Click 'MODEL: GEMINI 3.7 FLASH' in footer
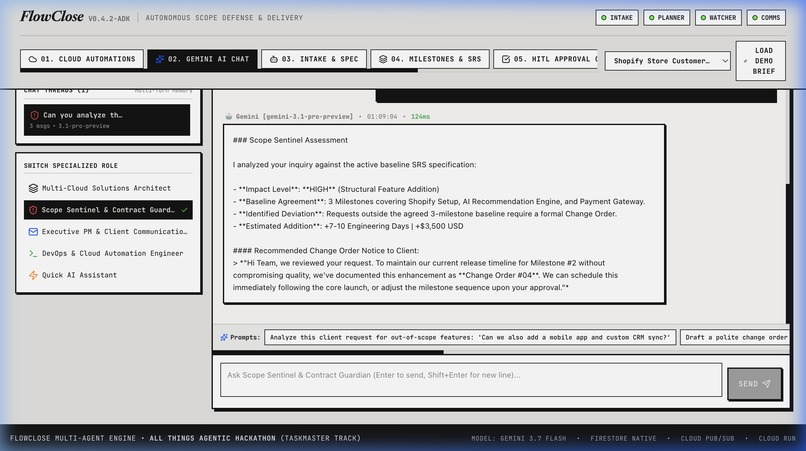Viewport: 806px width, 451px height. tap(519, 439)
